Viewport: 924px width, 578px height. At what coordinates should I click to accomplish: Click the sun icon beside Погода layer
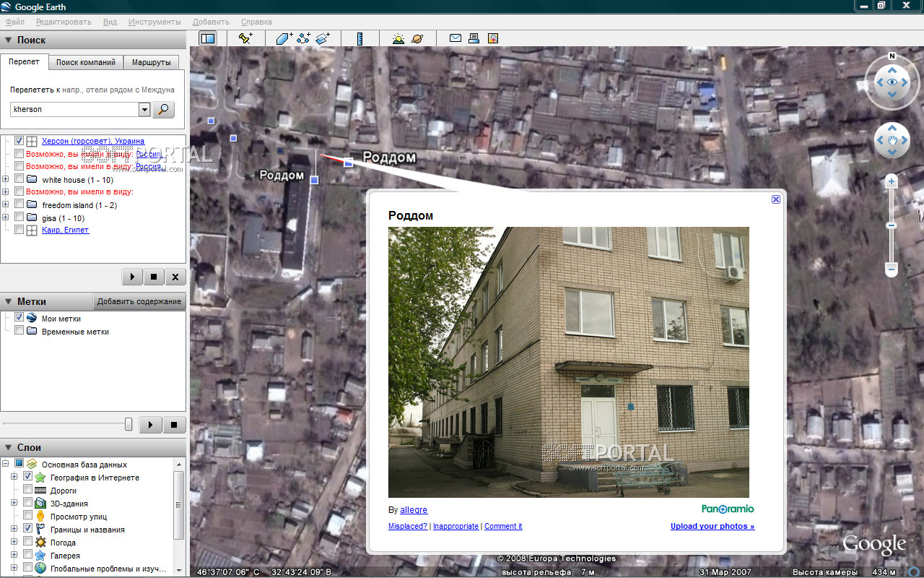coord(40,543)
